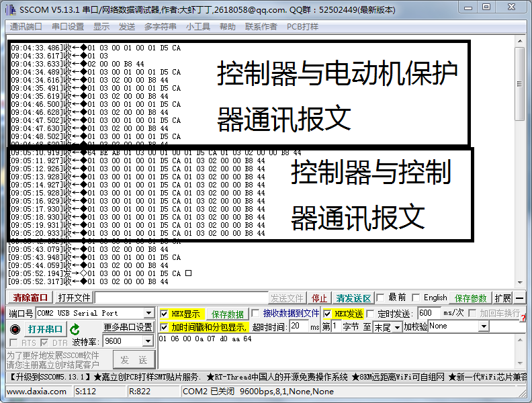Open the 串口设置 menu
Viewport: 532px width, 403px height.
68,26
